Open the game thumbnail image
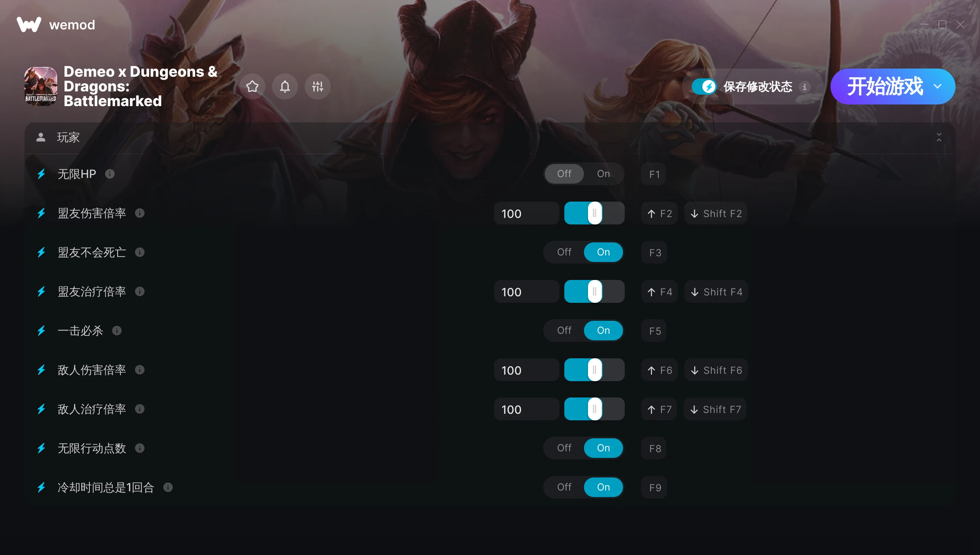 (41, 87)
